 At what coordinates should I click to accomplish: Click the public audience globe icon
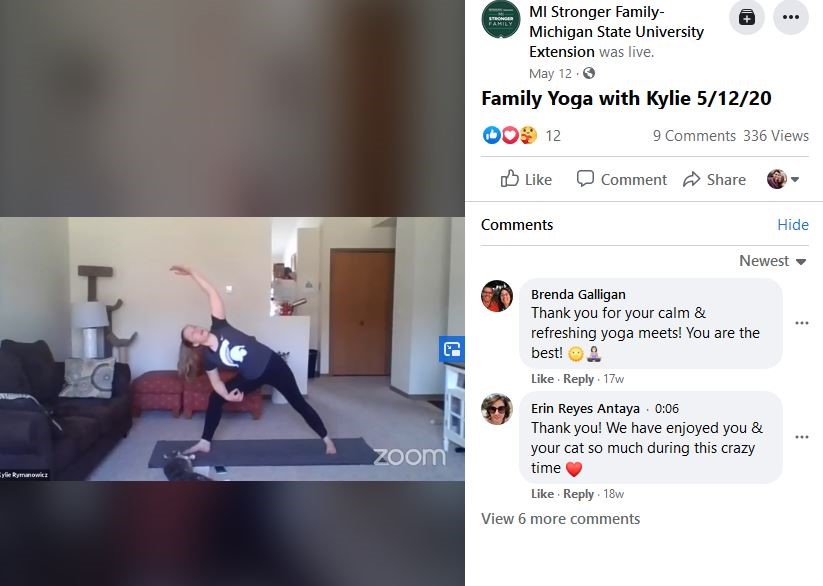tap(588, 73)
